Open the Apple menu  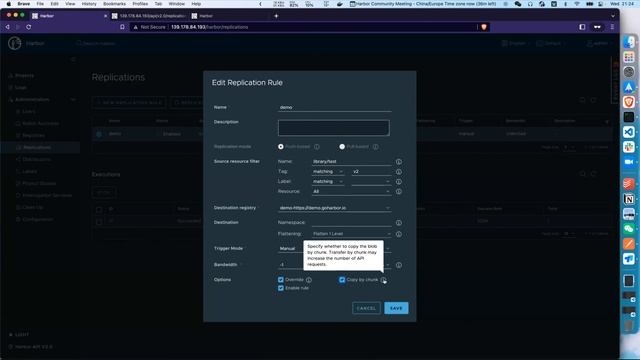click(9, 4)
